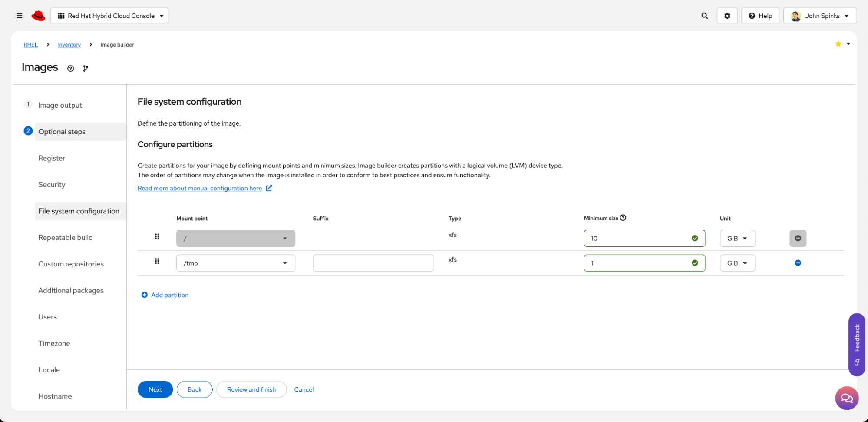Expand the /tmp mount point dropdown

[236, 263]
